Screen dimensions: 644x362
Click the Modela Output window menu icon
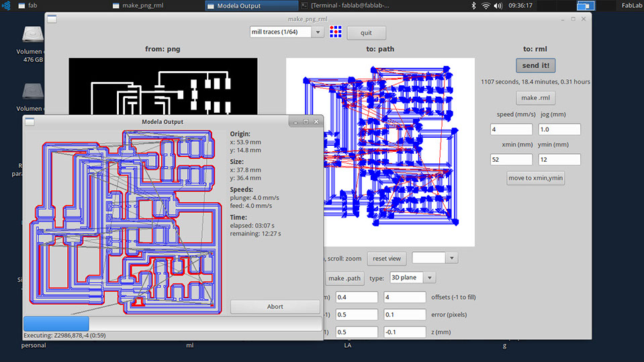[30, 122]
